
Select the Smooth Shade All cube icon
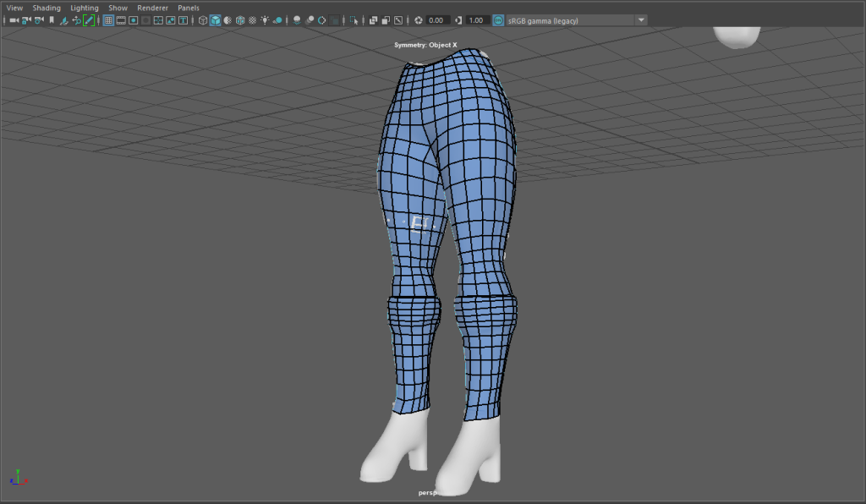[215, 20]
